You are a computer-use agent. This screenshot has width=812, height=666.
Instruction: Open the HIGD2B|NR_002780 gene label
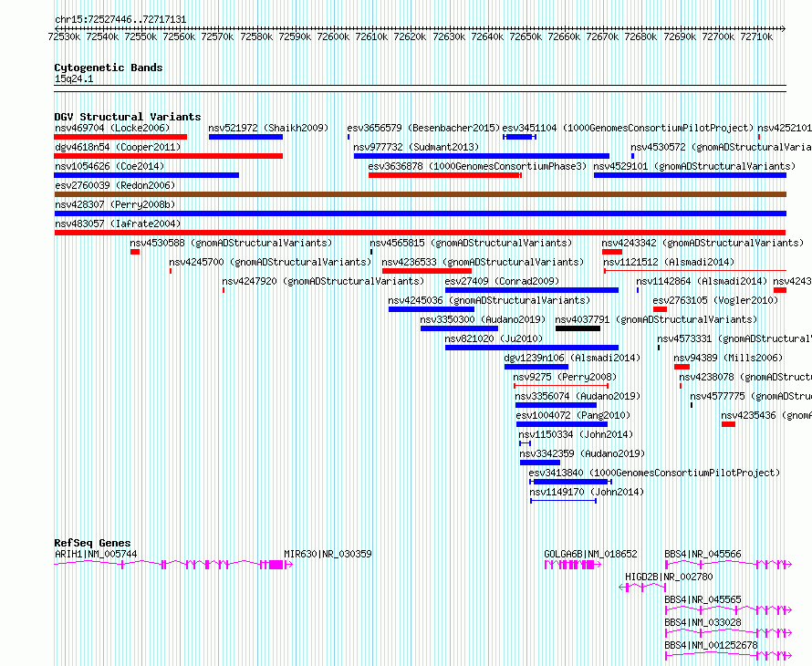tap(669, 577)
